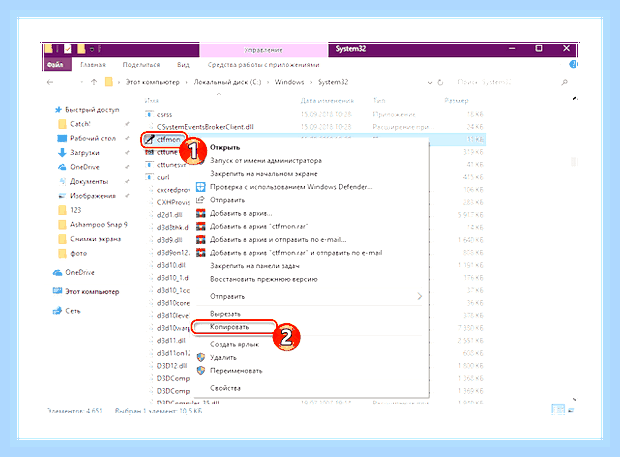Select the csrss file
Image resolution: width=620 pixels, height=457 pixels.
(x=164, y=114)
